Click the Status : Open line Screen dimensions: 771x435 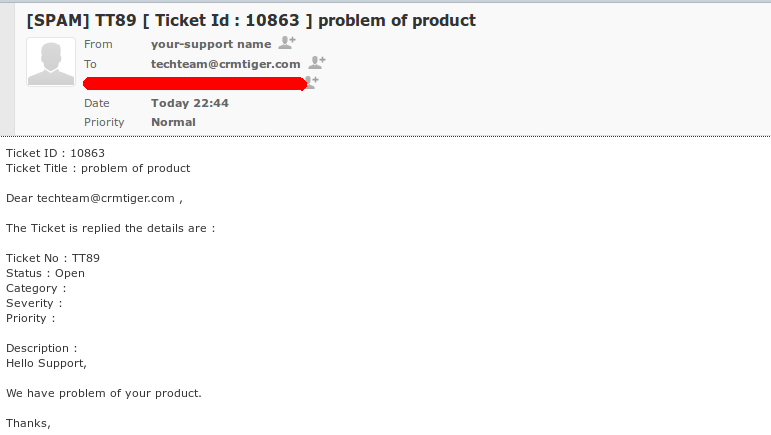coord(45,273)
